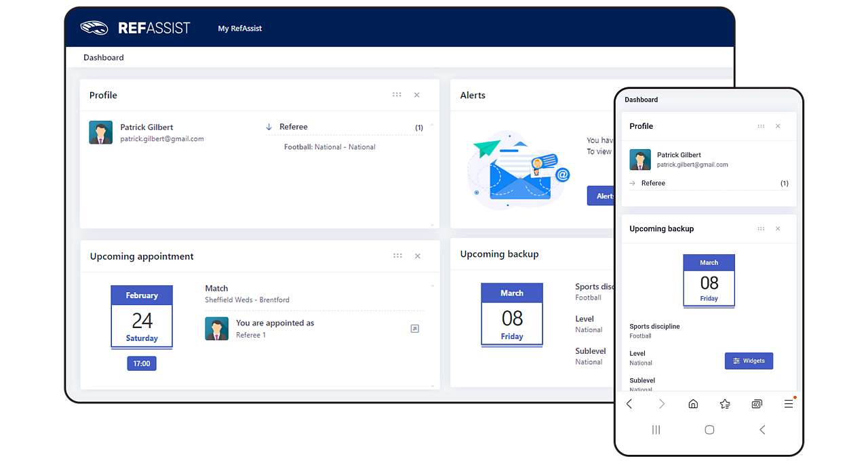Close the desktop Profile widget
Screen dimensions: 868x465
coord(417,95)
